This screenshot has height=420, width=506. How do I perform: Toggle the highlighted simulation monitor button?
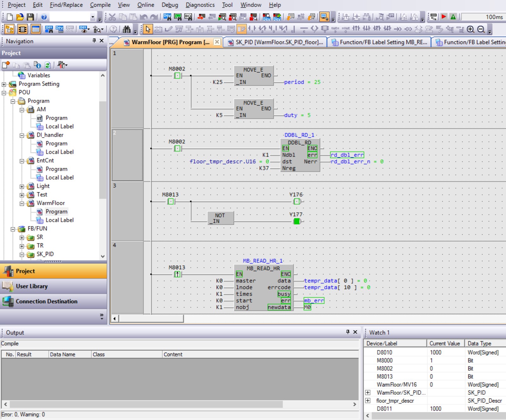[324, 17]
